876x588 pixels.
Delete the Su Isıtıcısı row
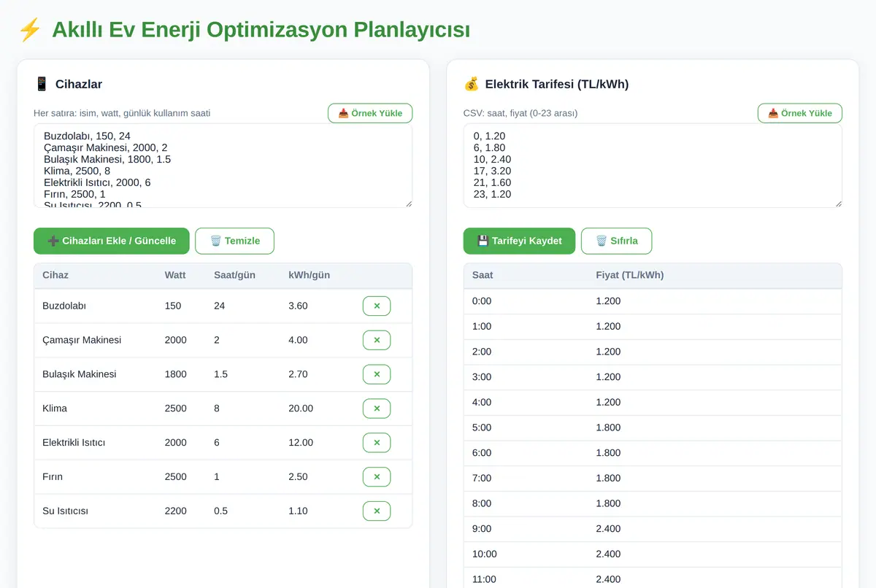click(x=377, y=511)
